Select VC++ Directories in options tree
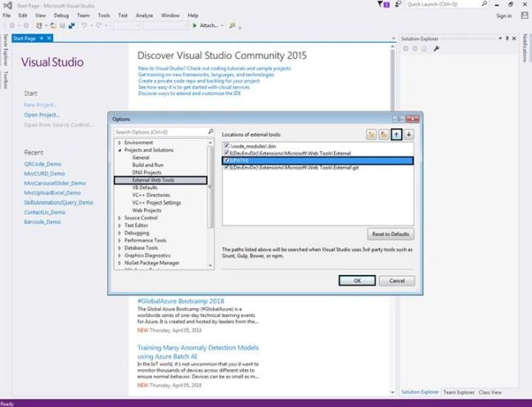 151,195
